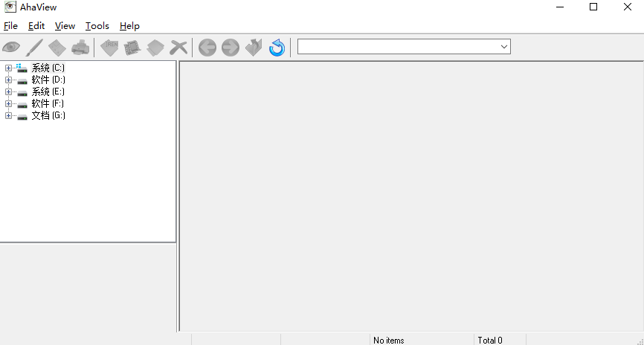The image size is (644, 345).
Task: Click the 软件 (F:) drive icon
Action: [22, 104]
